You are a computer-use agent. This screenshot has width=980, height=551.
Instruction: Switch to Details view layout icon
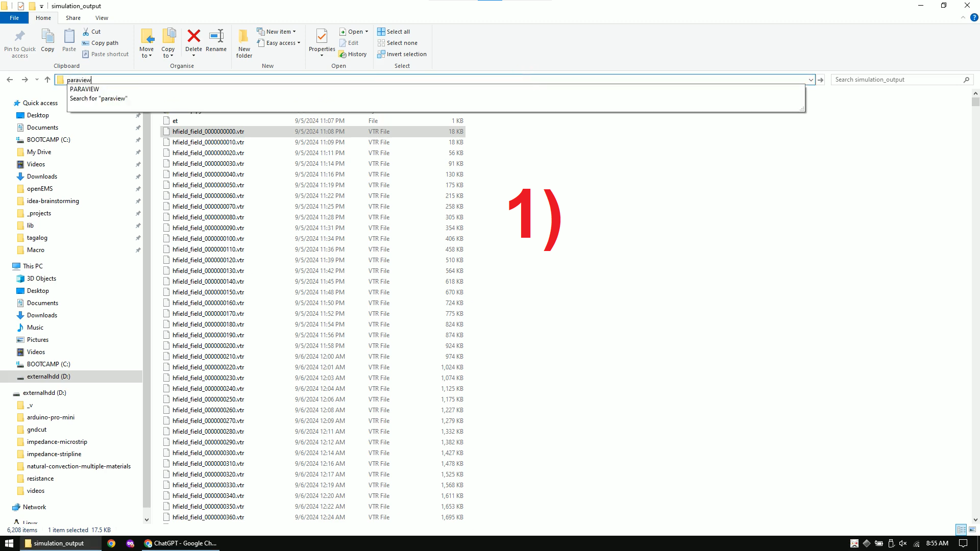point(961,530)
